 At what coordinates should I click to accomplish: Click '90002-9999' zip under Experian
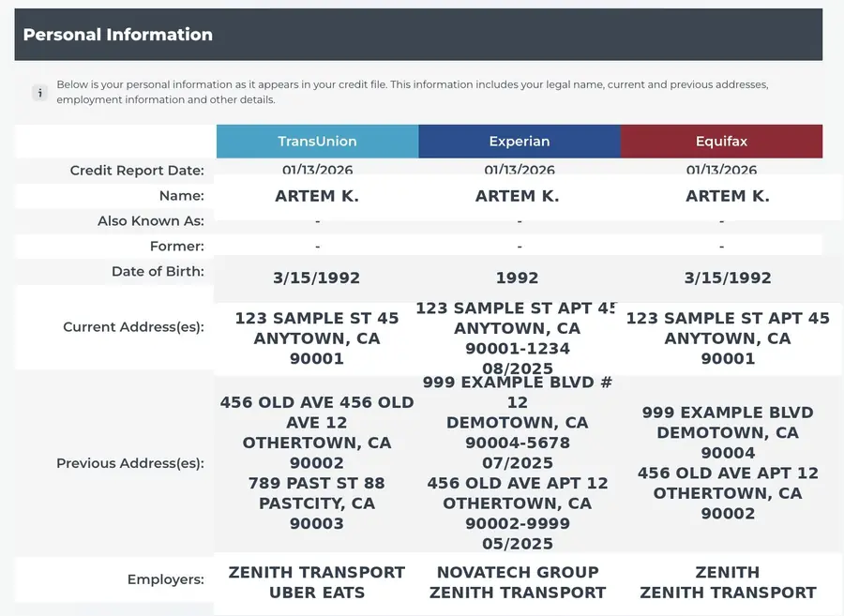pyautogui.click(x=518, y=523)
